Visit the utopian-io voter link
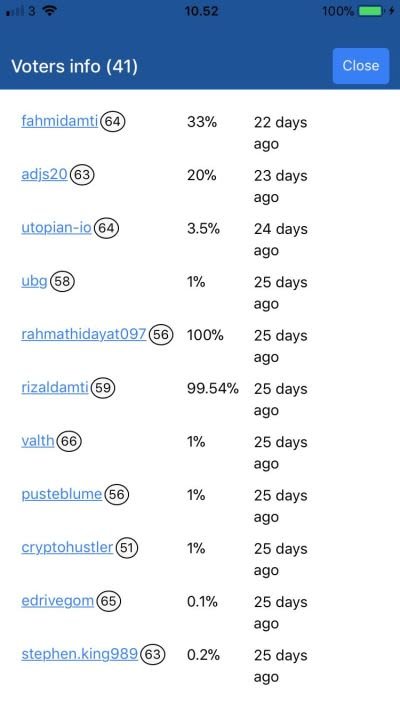Viewport: 400px width, 711px height. click(57, 228)
